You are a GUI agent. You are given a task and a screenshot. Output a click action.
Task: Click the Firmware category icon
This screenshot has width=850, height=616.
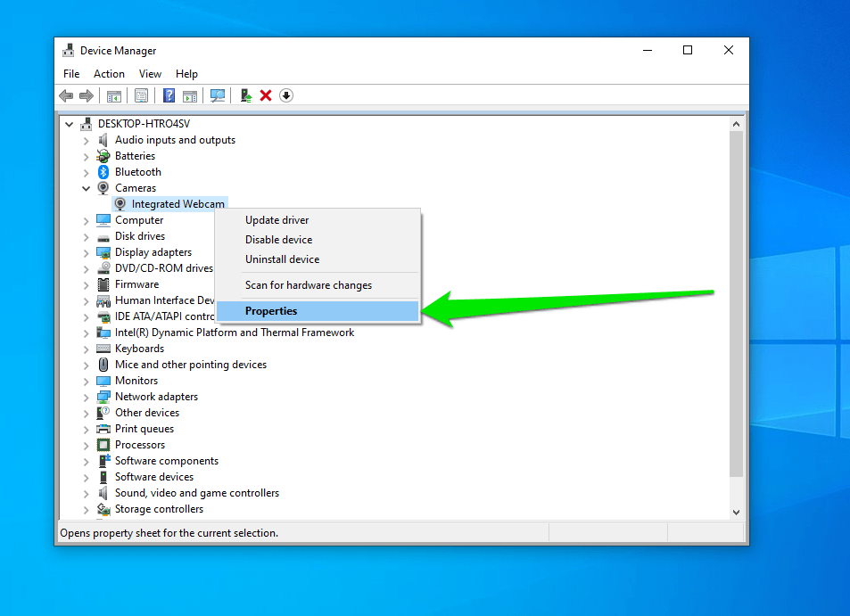pos(103,284)
